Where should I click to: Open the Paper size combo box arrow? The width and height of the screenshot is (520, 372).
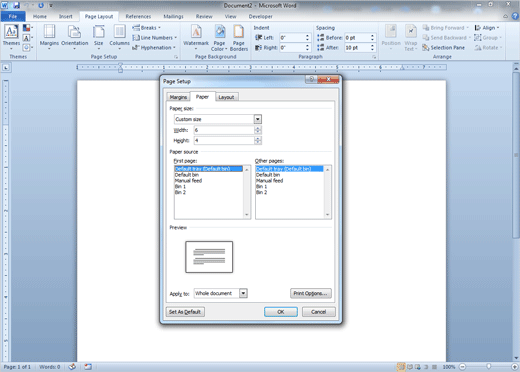coord(258,119)
